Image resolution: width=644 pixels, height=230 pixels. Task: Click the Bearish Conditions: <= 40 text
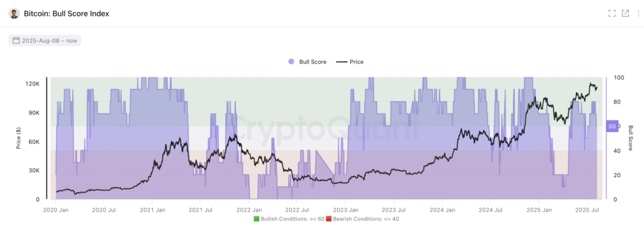tap(365, 219)
